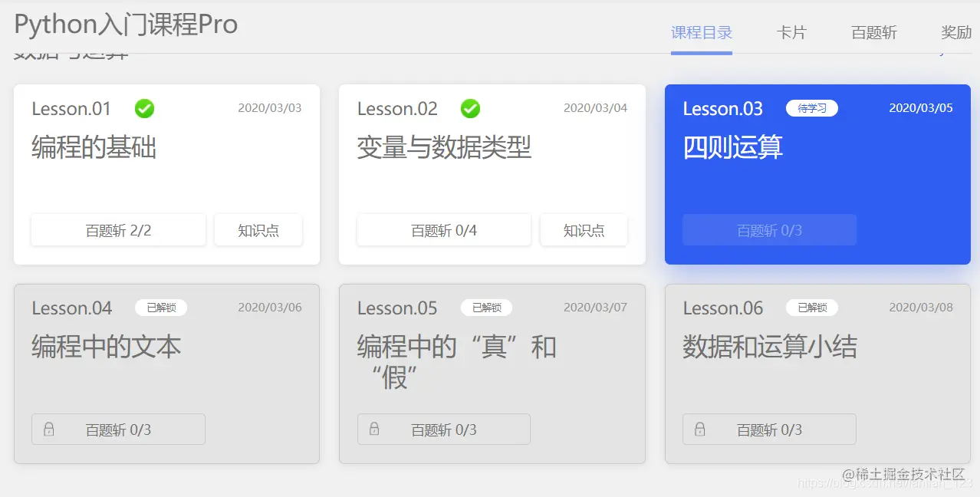The height and width of the screenshot is (497, 980).
Task: Open the 四则运算 lesson title
Action: pyautogui.click(x=732, y=146)
